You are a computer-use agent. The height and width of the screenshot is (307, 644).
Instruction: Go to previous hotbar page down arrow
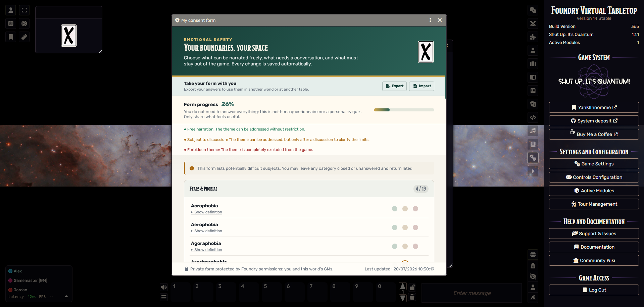pyautogui.click(x=403, y=298)
